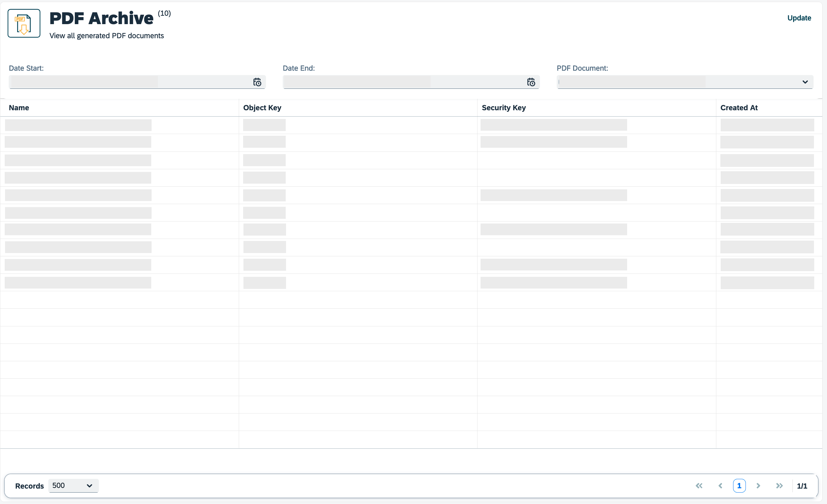This screenshot has height=504, width=827.
Task: Click the PDF Archive title
Action: tap(101, 18)
